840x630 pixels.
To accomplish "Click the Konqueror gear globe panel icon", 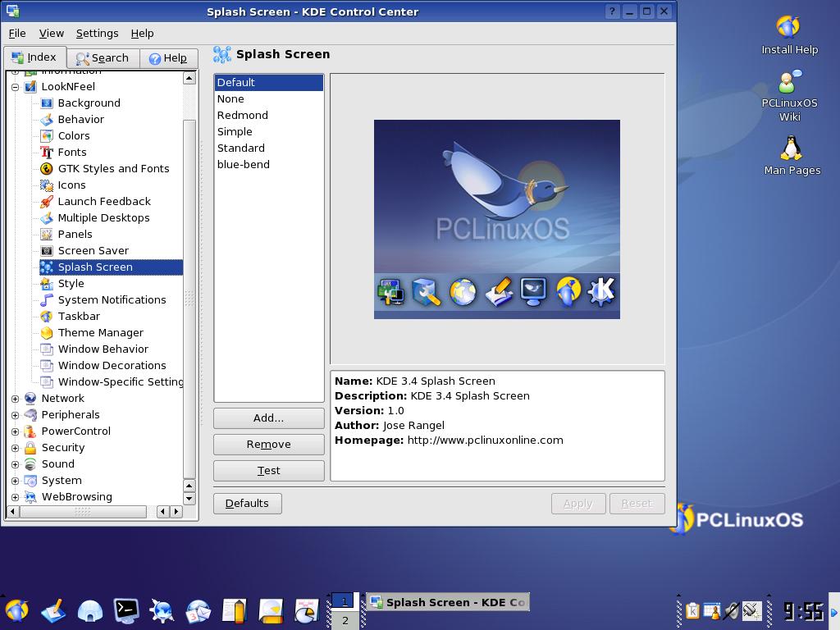I will click(x=162, y=610).
